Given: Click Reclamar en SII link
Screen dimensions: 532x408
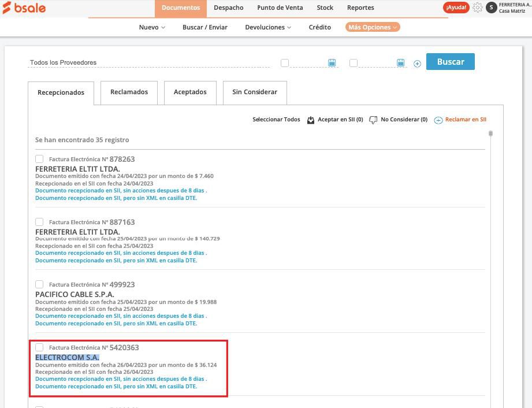Looking at the screenshot, I should point(466,120).
